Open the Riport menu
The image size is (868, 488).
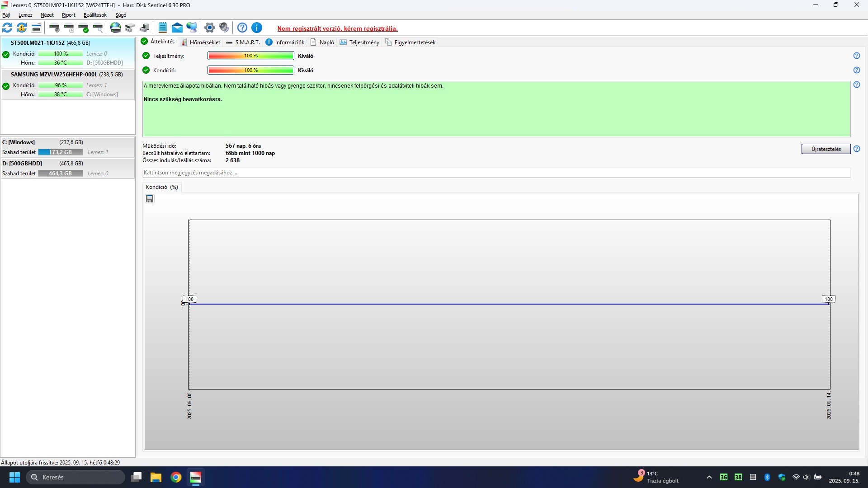point(69,15)
